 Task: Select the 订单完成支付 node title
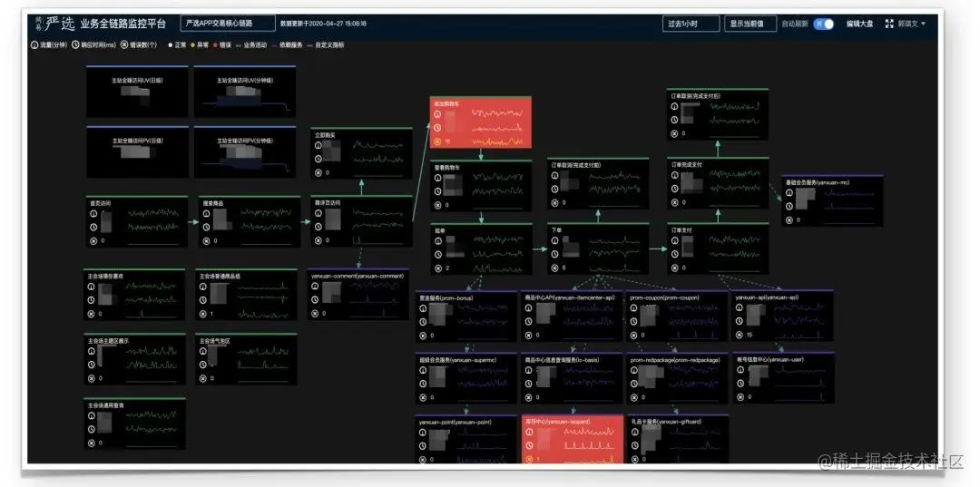[x=687, y=165]
